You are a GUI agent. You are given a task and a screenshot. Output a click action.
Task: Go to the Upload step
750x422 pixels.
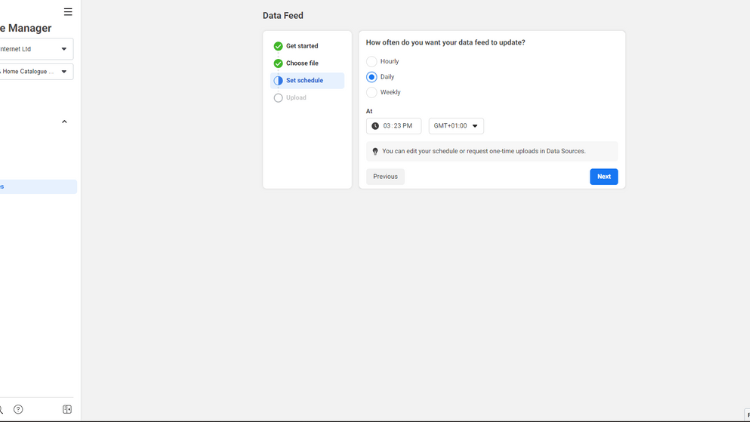tap(296, 98)
